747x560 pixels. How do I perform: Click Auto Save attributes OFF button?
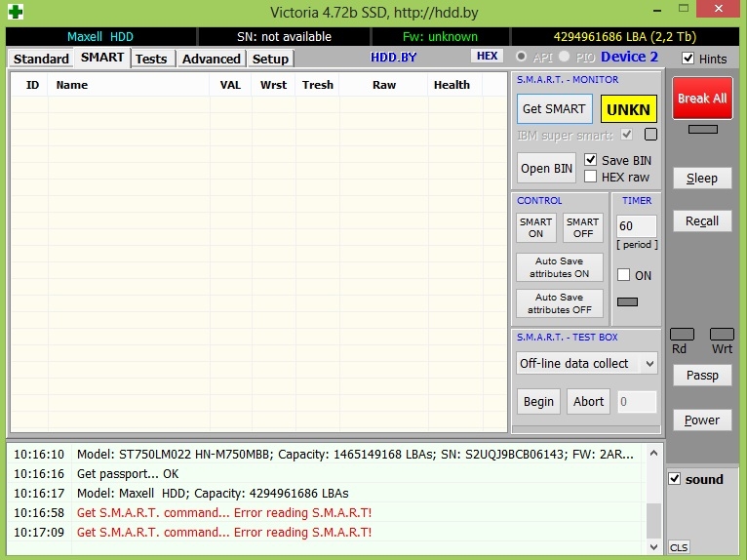560,303
